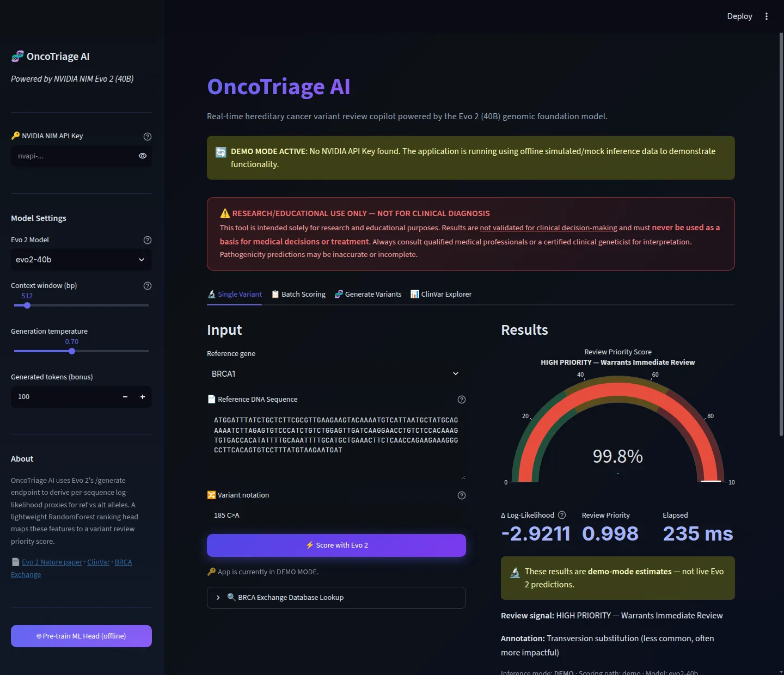Click the 99.8% gauge value
The height and width of the screenshot is (675, 784).
coord(618,456)
